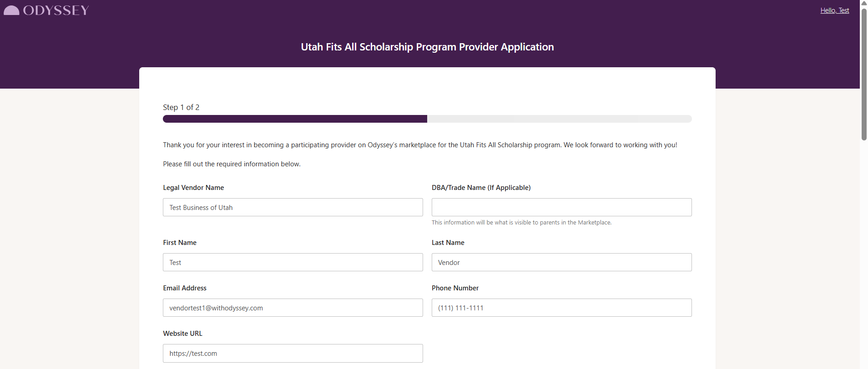The height and width of the screenshot is (369, 868).
Task: Select the First Name input box
Action: tap(293, 262)
